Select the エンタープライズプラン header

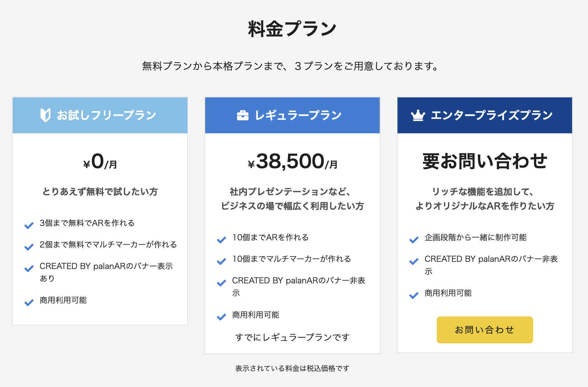click(485, 115)
